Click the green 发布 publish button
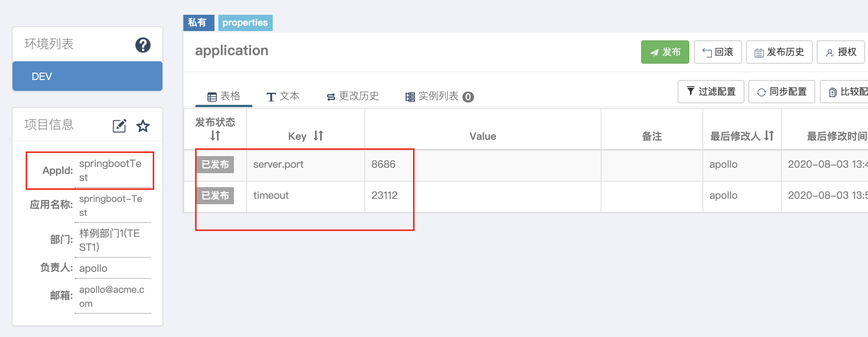Image resolution: width=868 pixels, height=337 pixels. point(665,52)
